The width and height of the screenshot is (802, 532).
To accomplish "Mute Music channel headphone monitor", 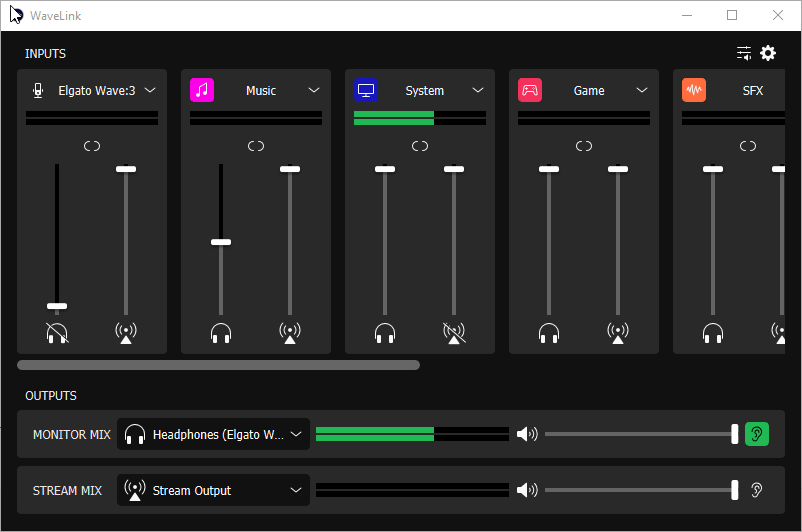I will 221,333.
